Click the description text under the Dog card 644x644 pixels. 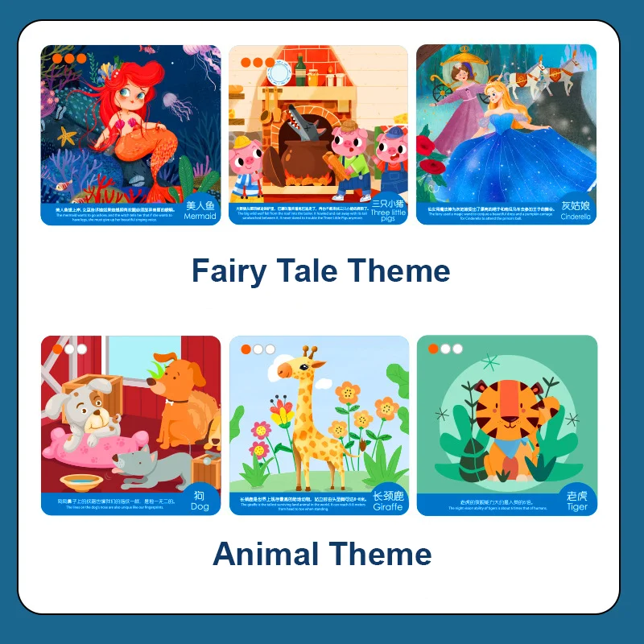click(x=115, y=504)
